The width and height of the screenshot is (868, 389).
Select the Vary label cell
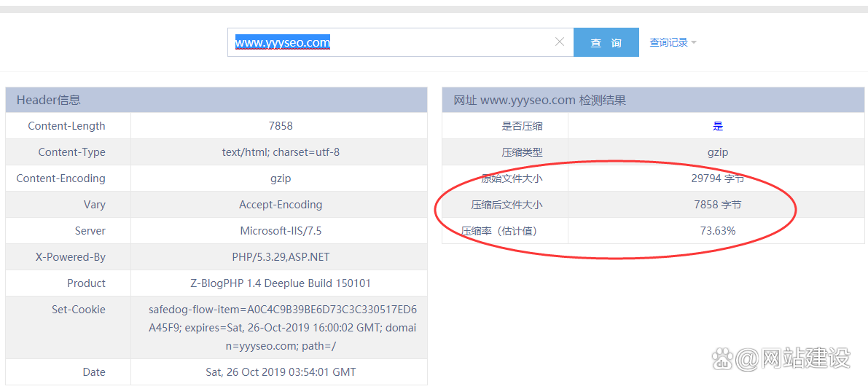(68, 205)
